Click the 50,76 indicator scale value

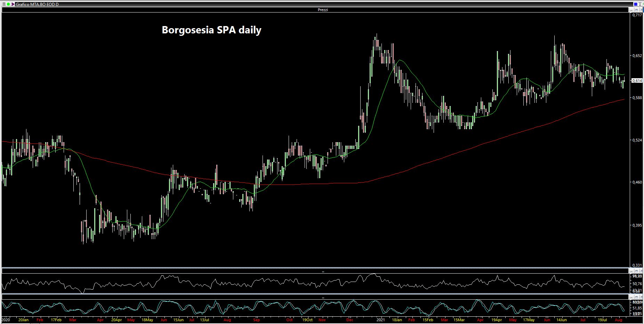coord(637,284)
